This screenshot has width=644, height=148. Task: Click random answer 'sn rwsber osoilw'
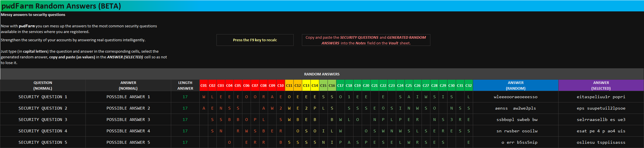pyautogui.click(x=516, y=131)
